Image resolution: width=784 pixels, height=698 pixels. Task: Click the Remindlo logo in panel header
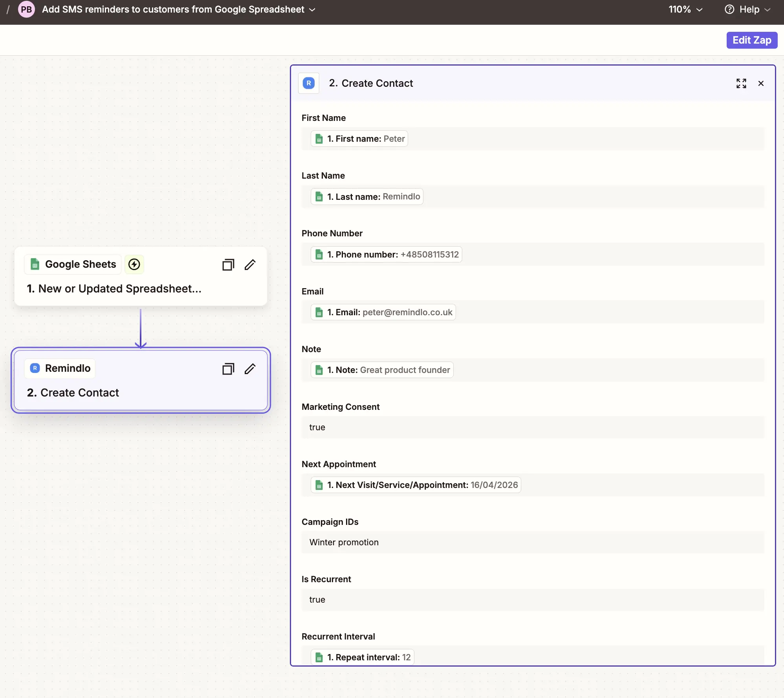pos(309,83)
